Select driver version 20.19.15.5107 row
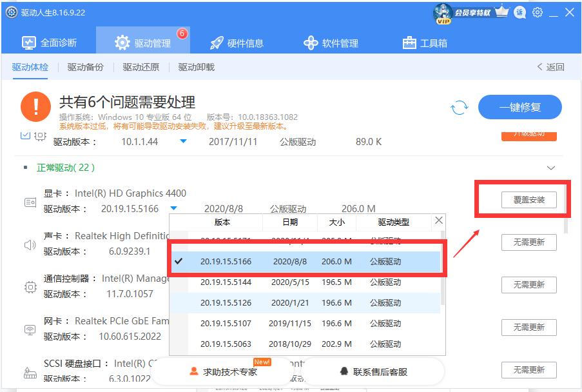 305,323
